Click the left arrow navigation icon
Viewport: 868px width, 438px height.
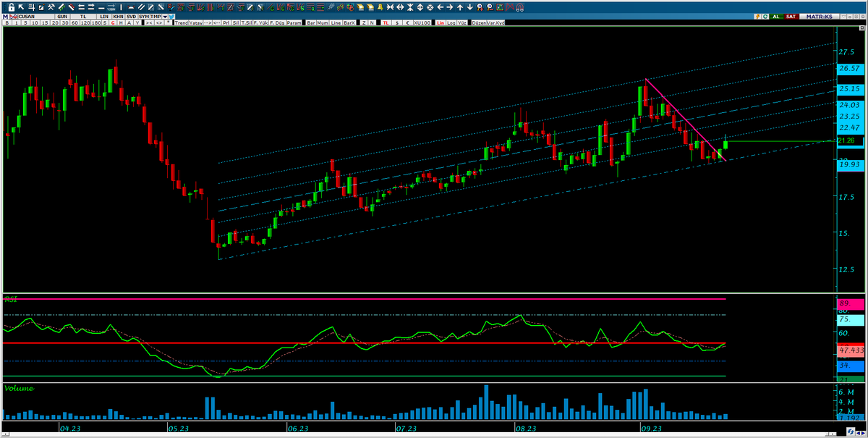(440, 7)
